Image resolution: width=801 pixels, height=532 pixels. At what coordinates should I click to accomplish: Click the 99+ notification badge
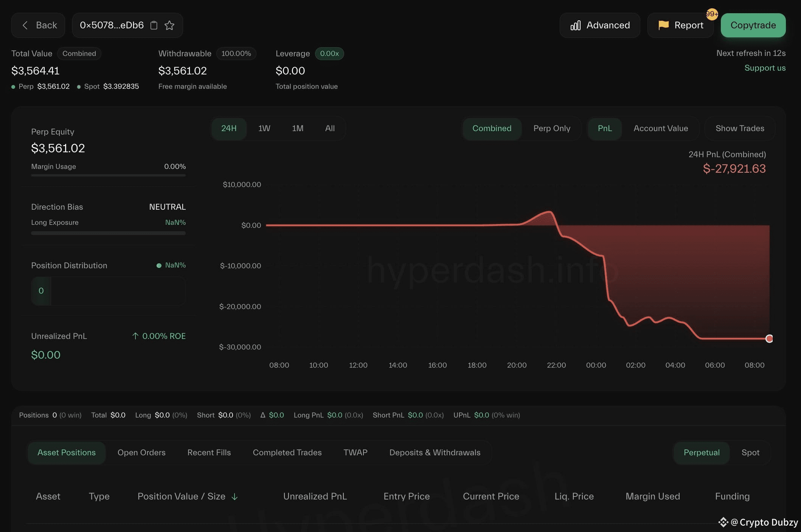tap(712, 14)
